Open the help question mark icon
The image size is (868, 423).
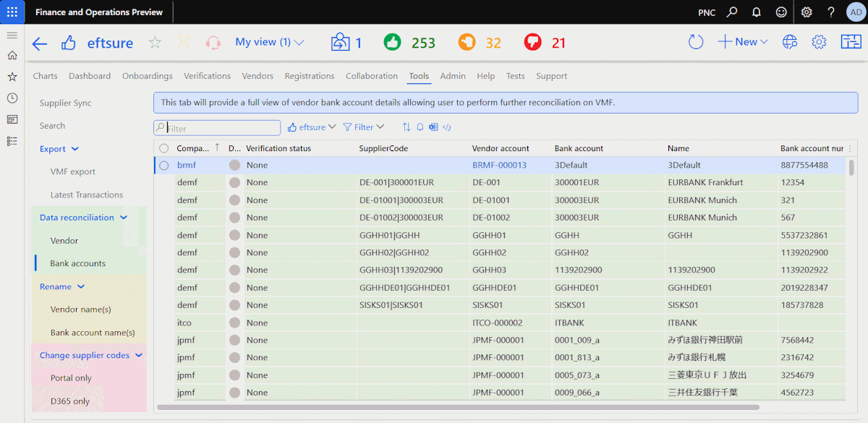point(831,12)
